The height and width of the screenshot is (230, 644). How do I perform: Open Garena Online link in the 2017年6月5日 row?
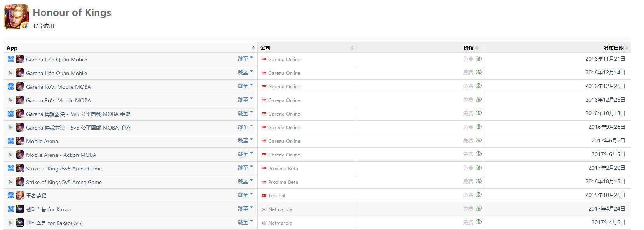(284, 155)
